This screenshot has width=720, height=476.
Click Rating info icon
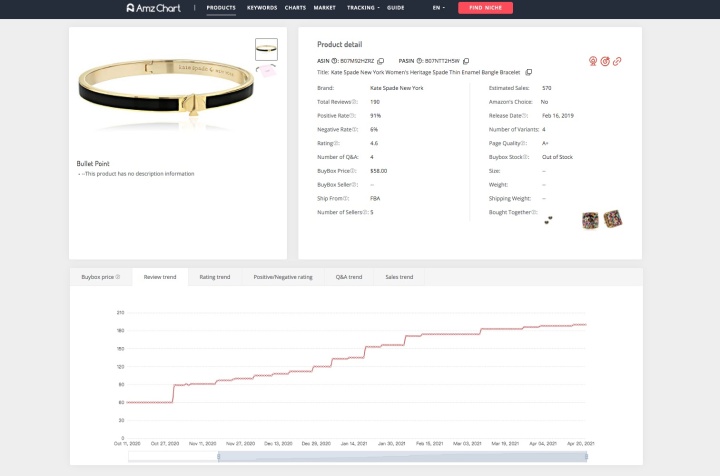[336, 143]
